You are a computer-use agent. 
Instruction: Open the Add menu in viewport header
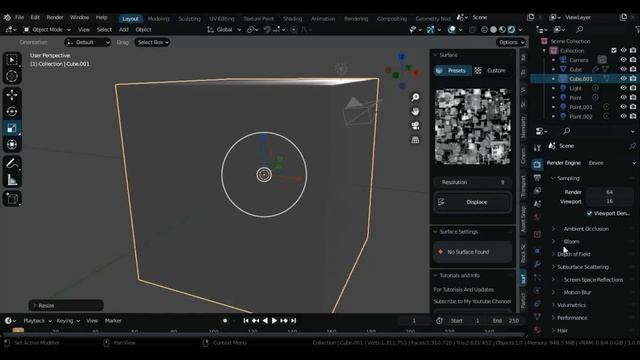tap(124, 30)
